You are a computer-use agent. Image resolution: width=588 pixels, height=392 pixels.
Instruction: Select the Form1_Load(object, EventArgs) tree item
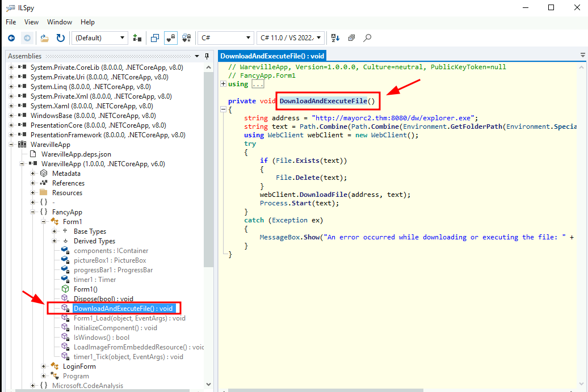tap(129, 318)
